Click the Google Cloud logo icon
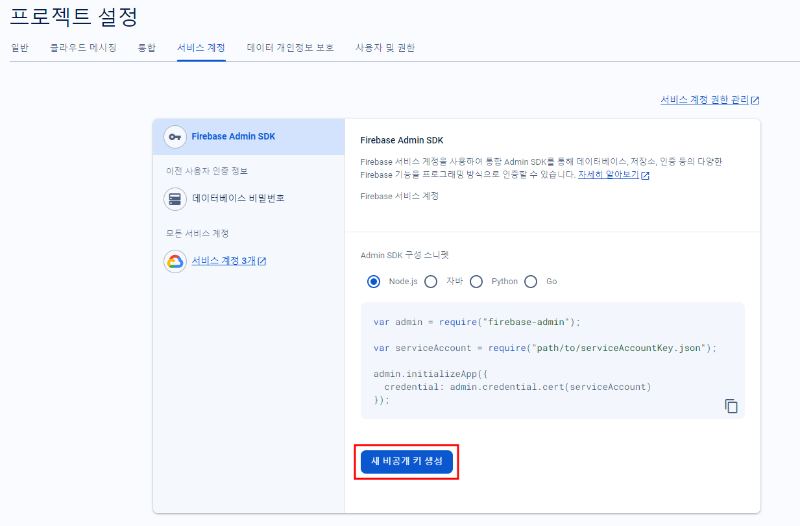This screenshot has height=526, width=800. tap(175, 261)
